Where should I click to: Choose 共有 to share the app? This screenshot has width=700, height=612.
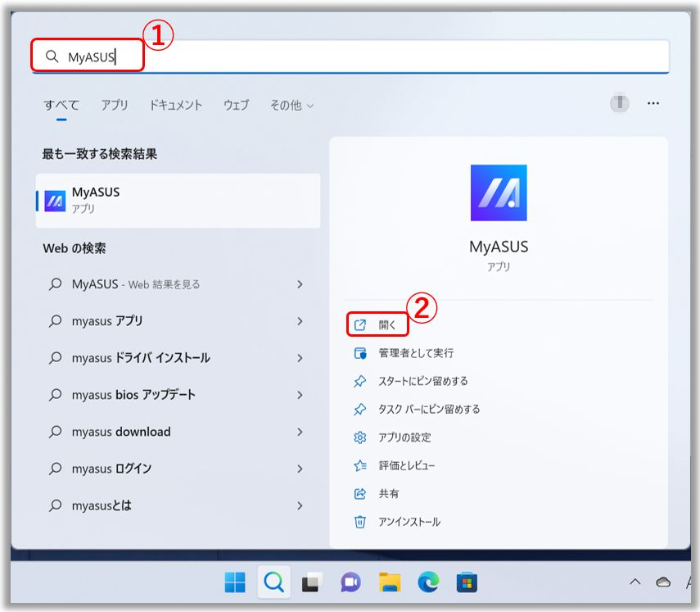pos(388,494)
